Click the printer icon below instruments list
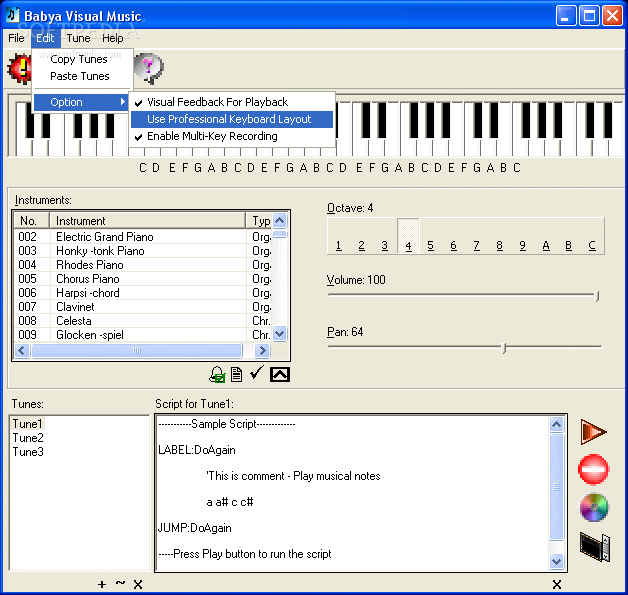The height and width of the screenshot is (595, 628). click(x=217, y=375)
